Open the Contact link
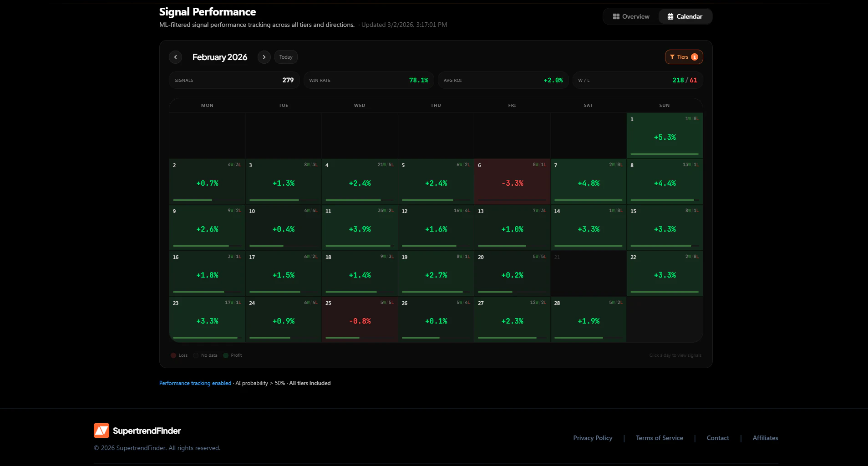The width and height of the screenshot is (868, 466). [718, 438]
